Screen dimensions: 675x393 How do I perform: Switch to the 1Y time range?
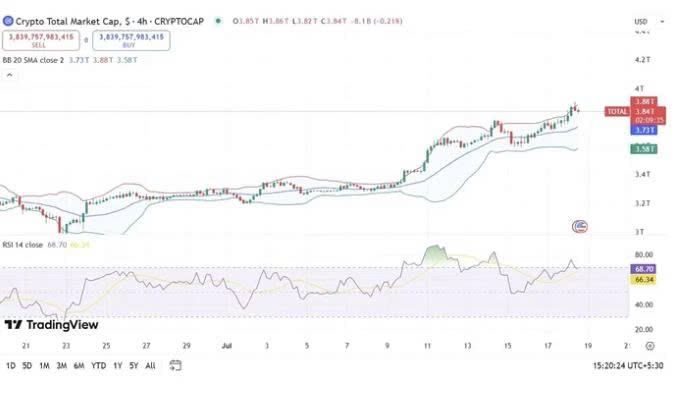point(118,366)
